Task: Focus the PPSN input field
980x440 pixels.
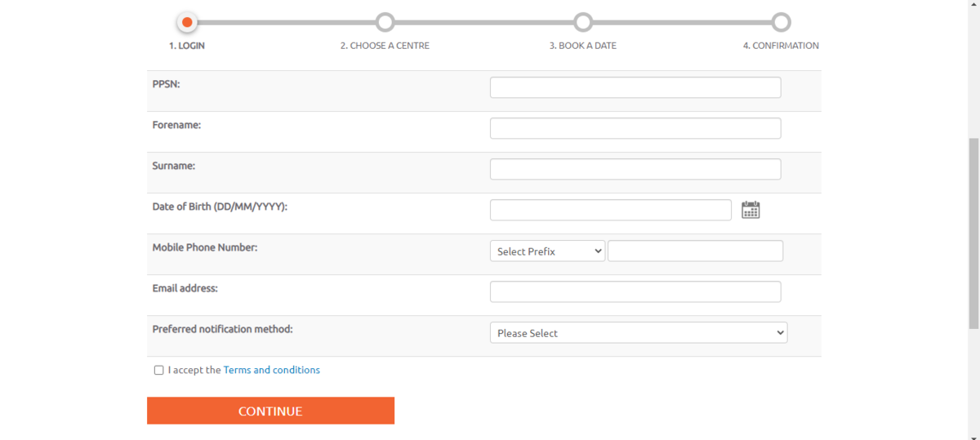Action: point(635,87)
